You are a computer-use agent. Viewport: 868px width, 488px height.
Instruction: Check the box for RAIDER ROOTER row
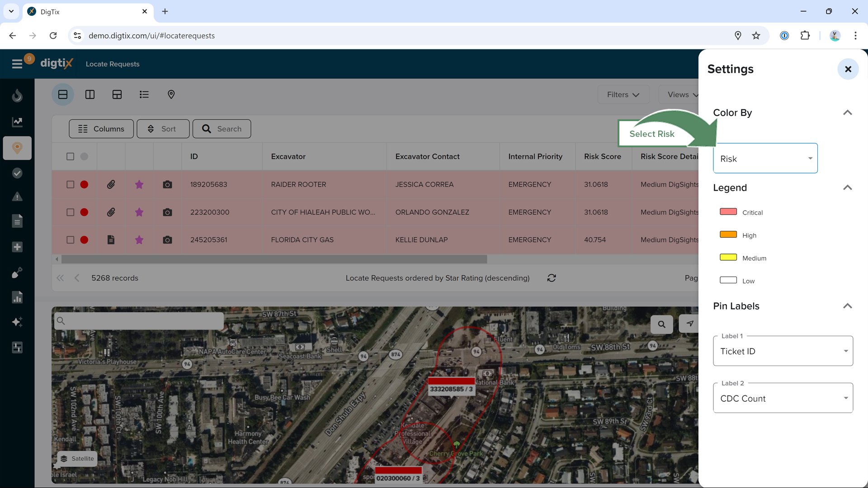point(70,184)
